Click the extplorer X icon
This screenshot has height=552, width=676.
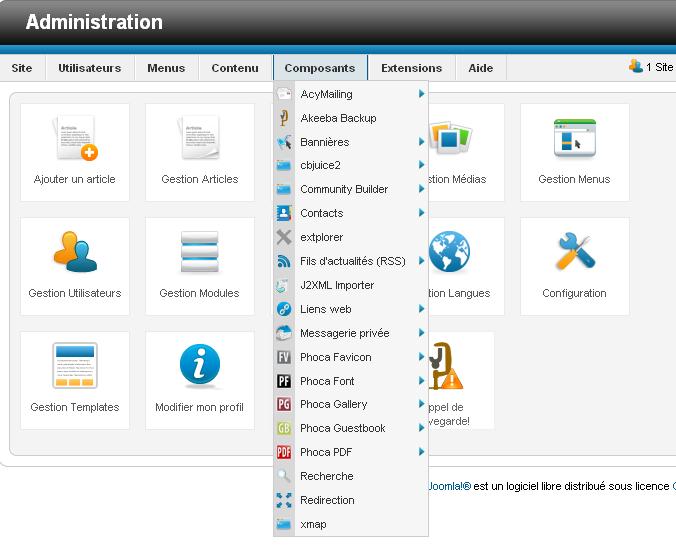(x=284, y=237)
